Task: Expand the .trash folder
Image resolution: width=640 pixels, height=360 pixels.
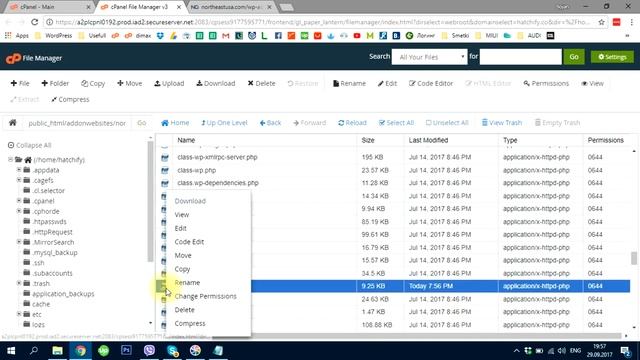Action: (19, 283)
